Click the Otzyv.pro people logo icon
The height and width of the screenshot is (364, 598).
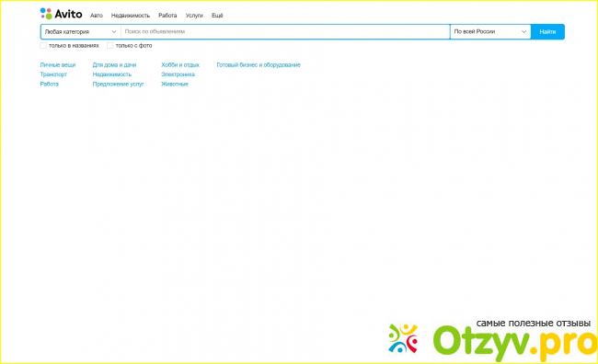tap(403, 338)
